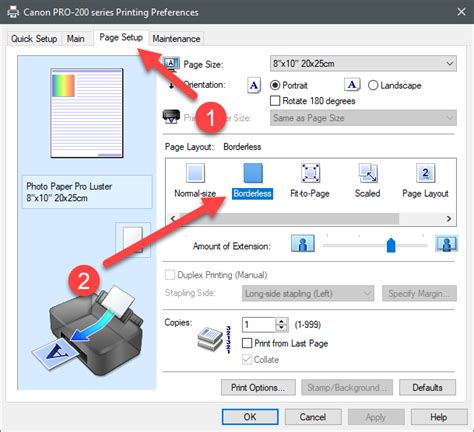Click the page layout horizontal scrollbar thumb

pos(289,219)
